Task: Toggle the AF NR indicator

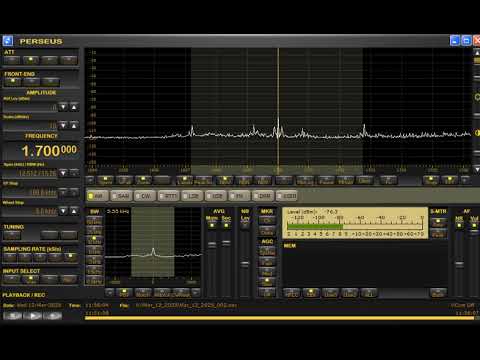Action: click(459, 226)
